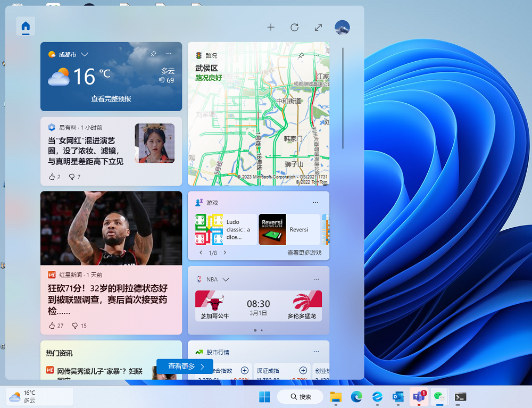
Task: Open the profile avatar settings
Action: [342, 27]
